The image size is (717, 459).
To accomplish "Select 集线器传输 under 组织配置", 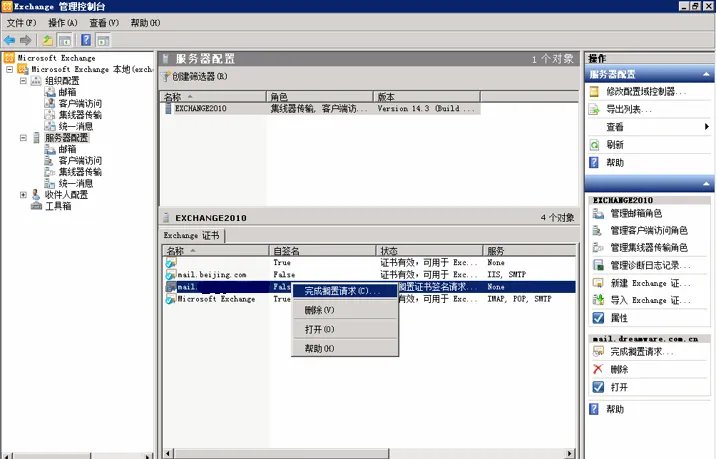I will [x=80, y=115].
